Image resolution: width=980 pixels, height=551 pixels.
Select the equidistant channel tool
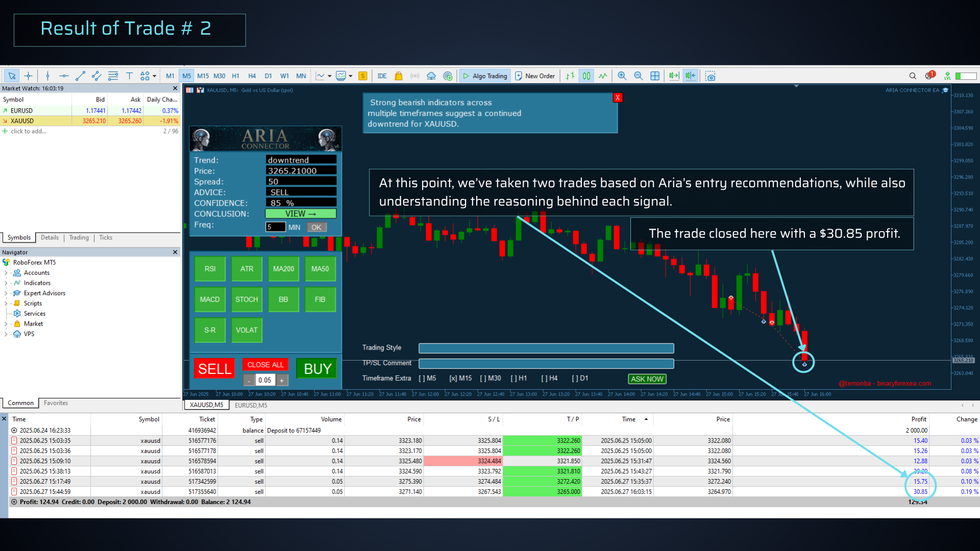[x=96, y=76]
